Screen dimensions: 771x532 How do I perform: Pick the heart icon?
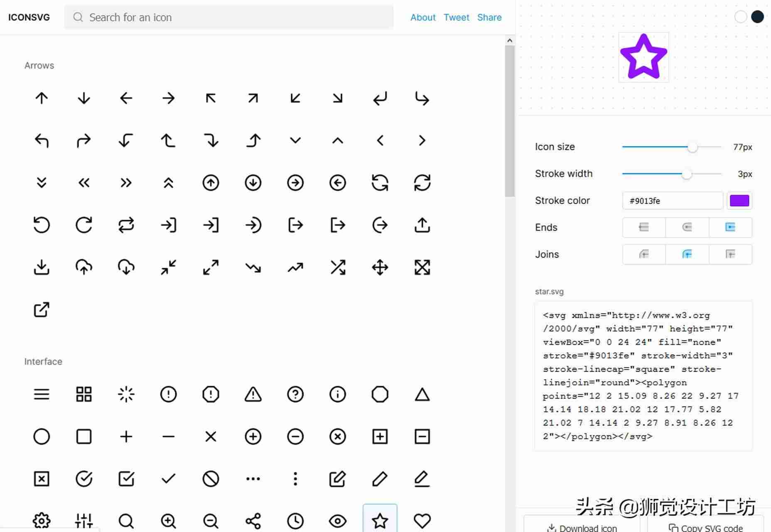click(x=422, y=521)
